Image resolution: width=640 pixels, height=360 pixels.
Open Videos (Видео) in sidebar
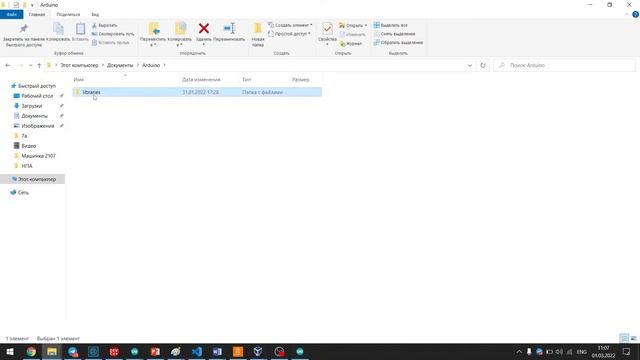[25, 146]
